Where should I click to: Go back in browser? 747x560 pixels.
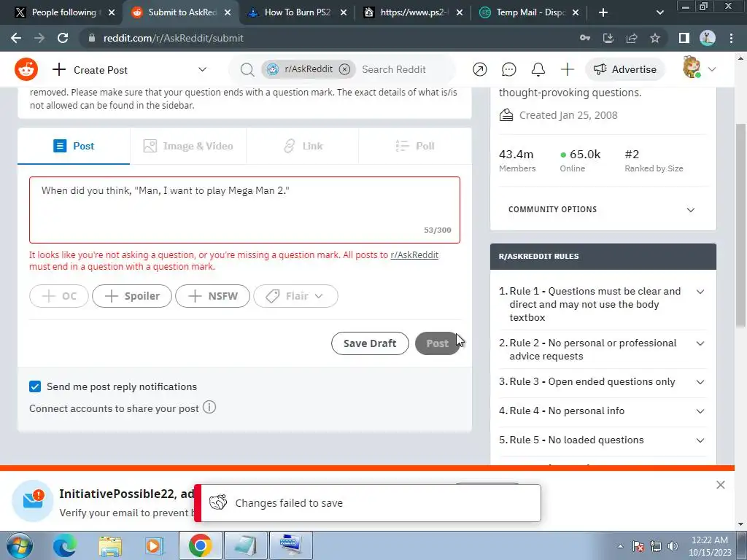16,38
